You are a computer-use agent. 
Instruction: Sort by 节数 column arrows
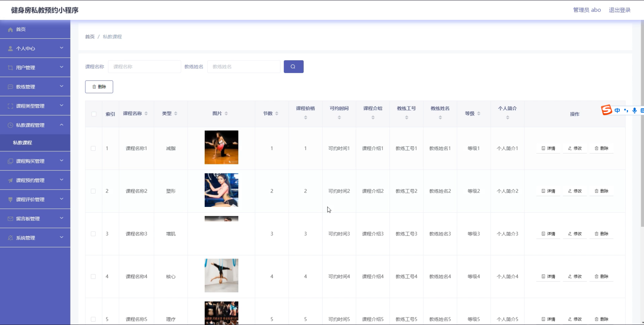coord(277,113)
